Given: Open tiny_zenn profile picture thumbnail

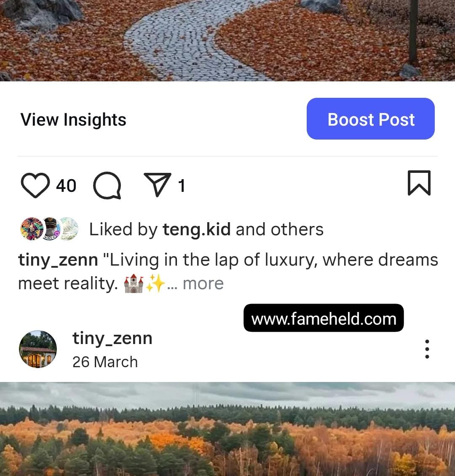Looking at the screenshot, I should coord(38,349).
